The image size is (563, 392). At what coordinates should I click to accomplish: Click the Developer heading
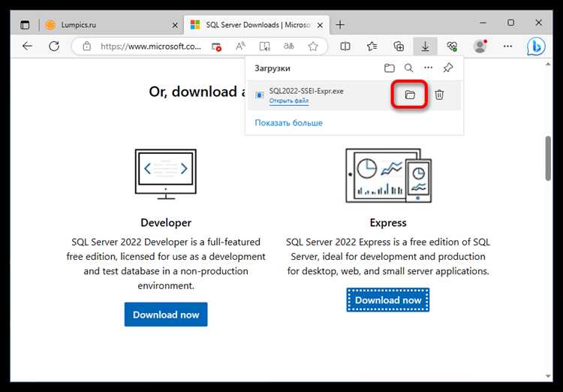(x=166, y=223)
